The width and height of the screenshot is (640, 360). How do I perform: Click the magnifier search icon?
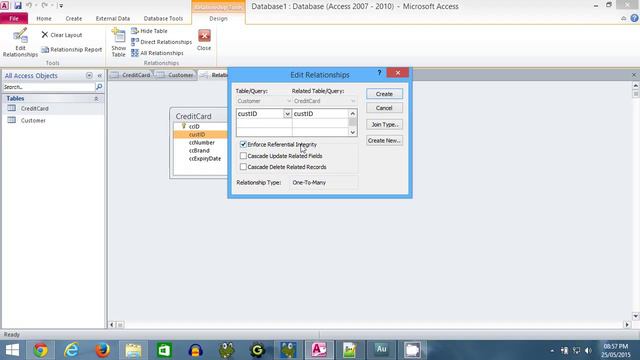click(x=99, y=87)
